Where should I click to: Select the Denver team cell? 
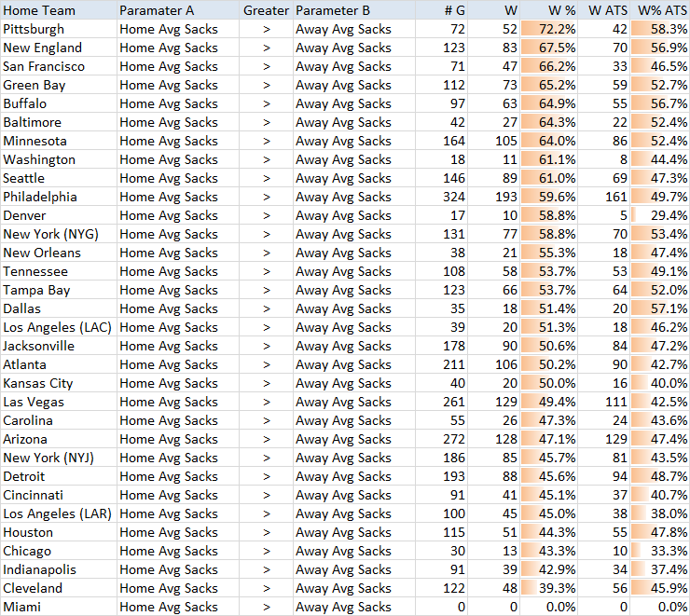[59, 215]
